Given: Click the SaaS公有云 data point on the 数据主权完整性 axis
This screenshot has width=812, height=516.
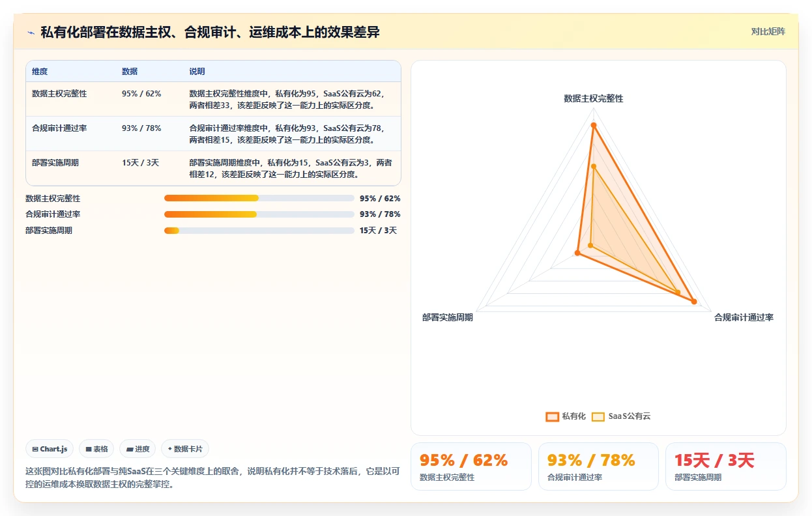Looking at the screenshot, I should pos(594,167).
